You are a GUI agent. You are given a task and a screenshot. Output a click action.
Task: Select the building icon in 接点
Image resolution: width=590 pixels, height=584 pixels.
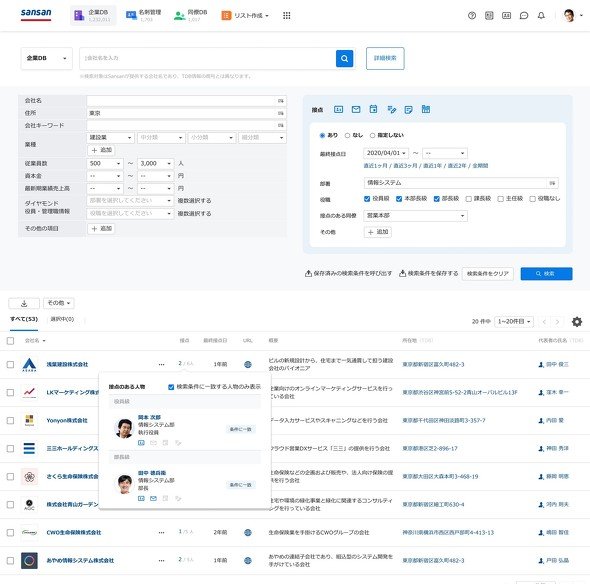tap(426, 110)
